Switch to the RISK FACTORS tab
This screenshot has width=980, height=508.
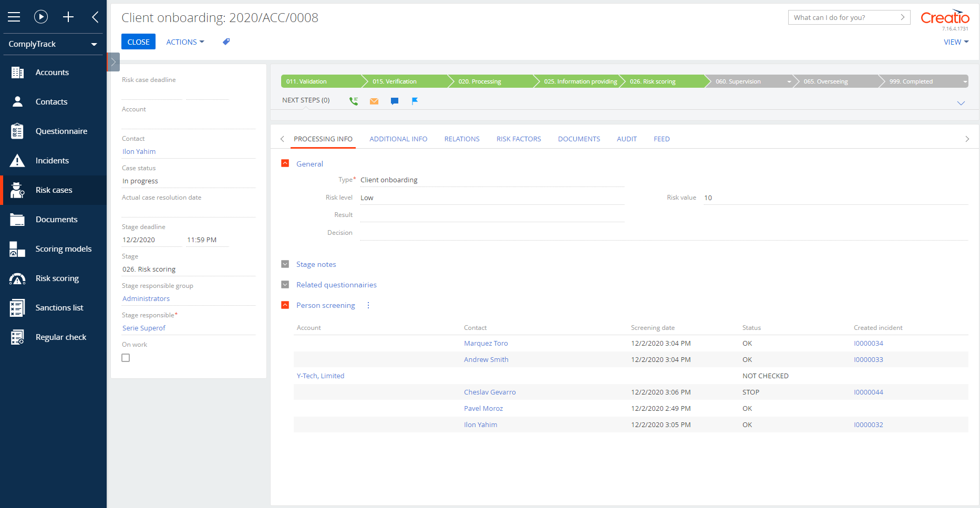[x=519, y=139]
